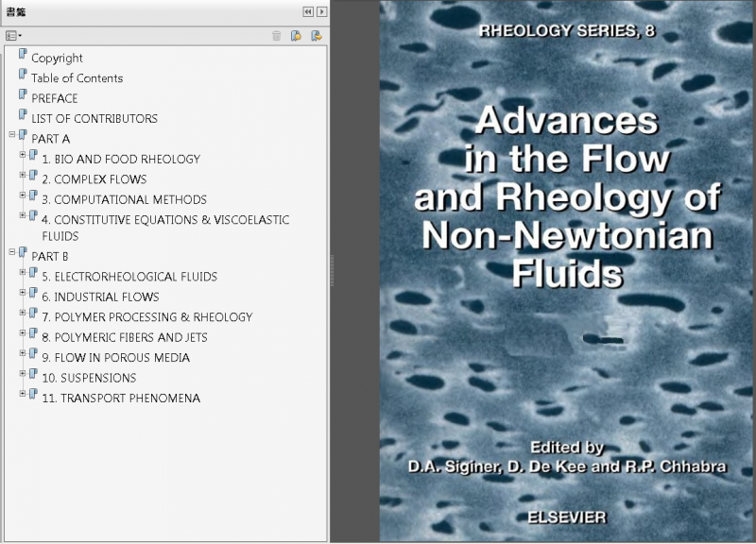Select the PART A bookmark
Image resolution: width=756 pixels, height=544 pixels.
[51, 139]
